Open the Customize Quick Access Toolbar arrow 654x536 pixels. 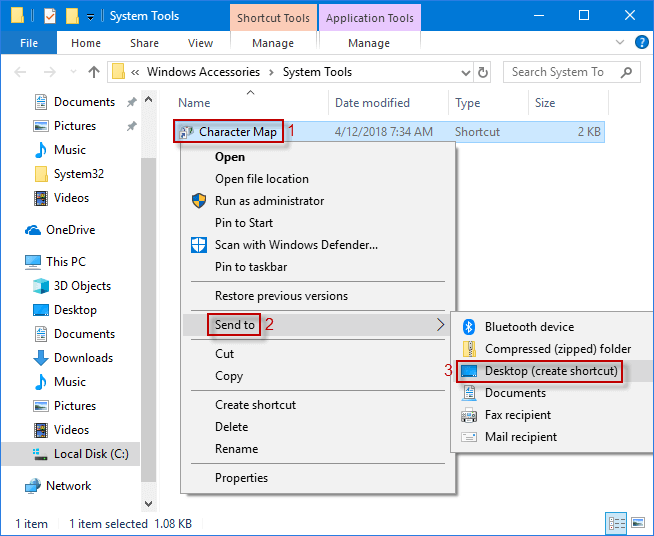90,17
